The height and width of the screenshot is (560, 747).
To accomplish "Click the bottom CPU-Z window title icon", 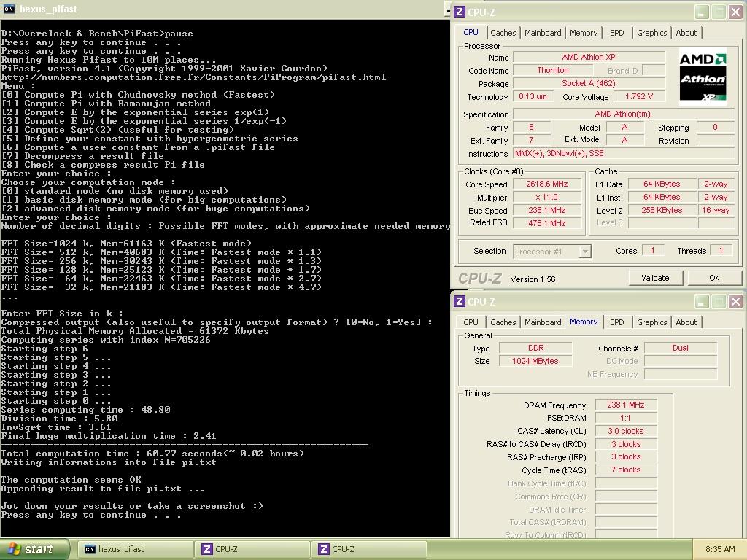I will tap(460, 301).
